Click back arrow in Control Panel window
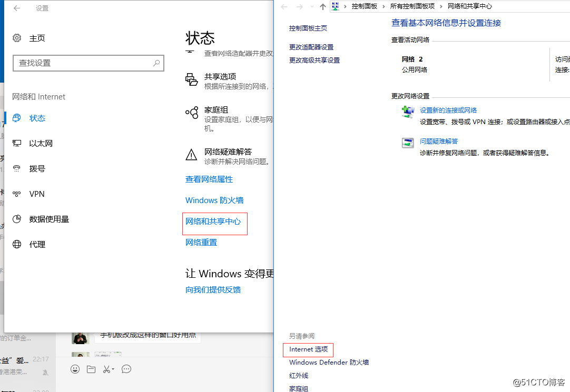The height and width of the screenshot is (392, 570). 284,6
